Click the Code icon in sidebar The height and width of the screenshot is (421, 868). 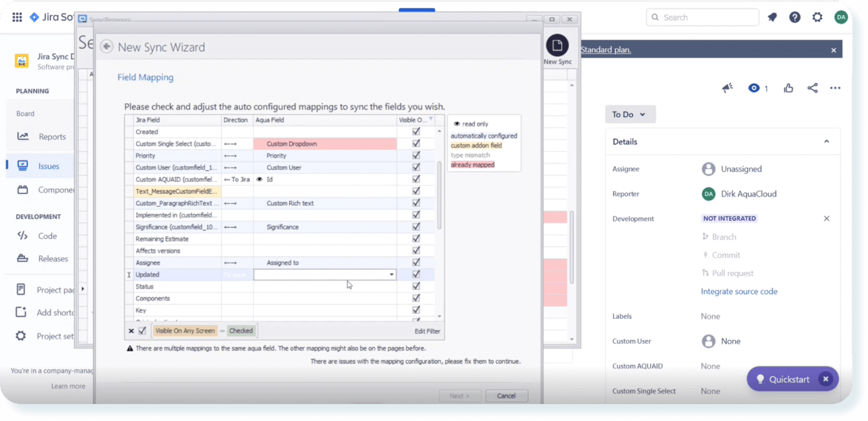[x=23, y=236]
